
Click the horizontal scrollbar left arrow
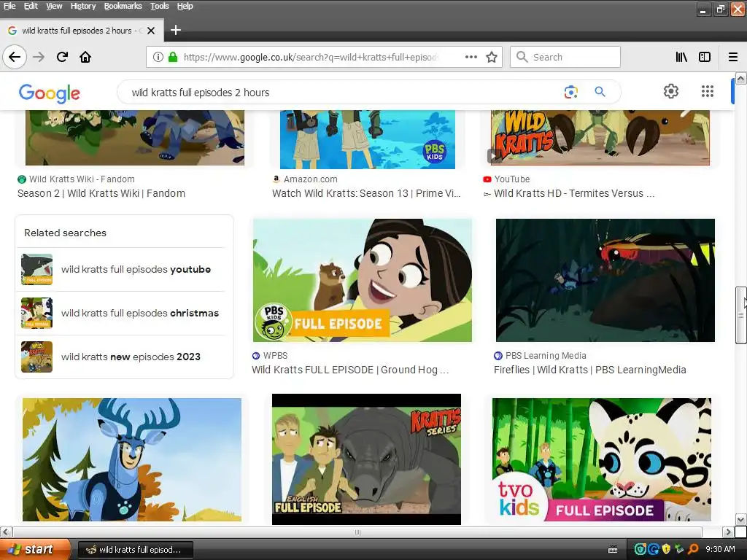pos(6,532)
